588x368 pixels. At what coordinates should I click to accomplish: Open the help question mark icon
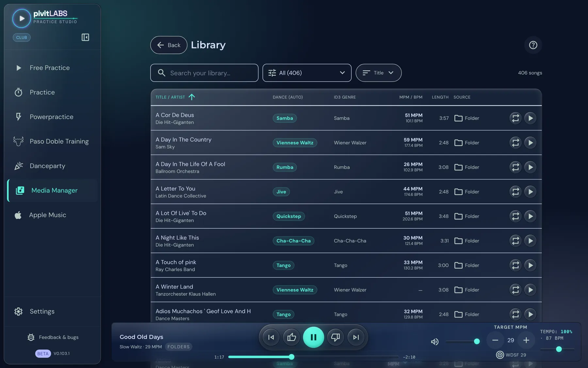pos(533,45)
